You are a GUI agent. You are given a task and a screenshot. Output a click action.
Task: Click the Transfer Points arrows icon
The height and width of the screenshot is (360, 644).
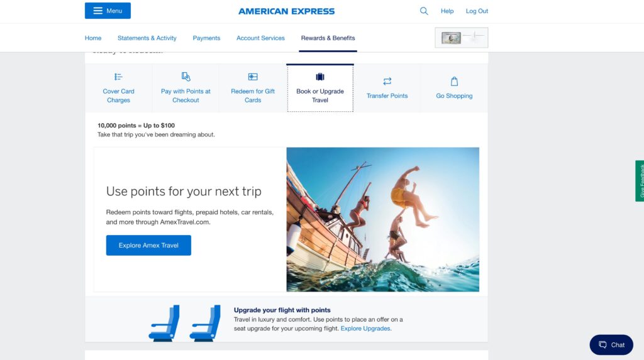[387, 81]
